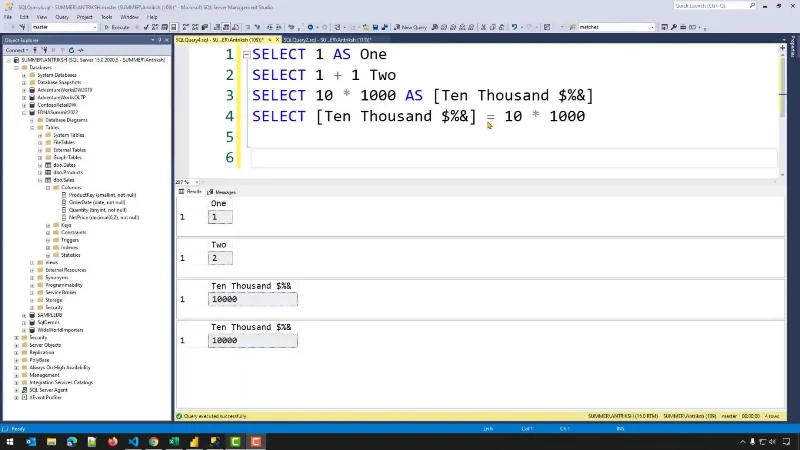
Task: Click the Save All icon
Action: (385, 27)
